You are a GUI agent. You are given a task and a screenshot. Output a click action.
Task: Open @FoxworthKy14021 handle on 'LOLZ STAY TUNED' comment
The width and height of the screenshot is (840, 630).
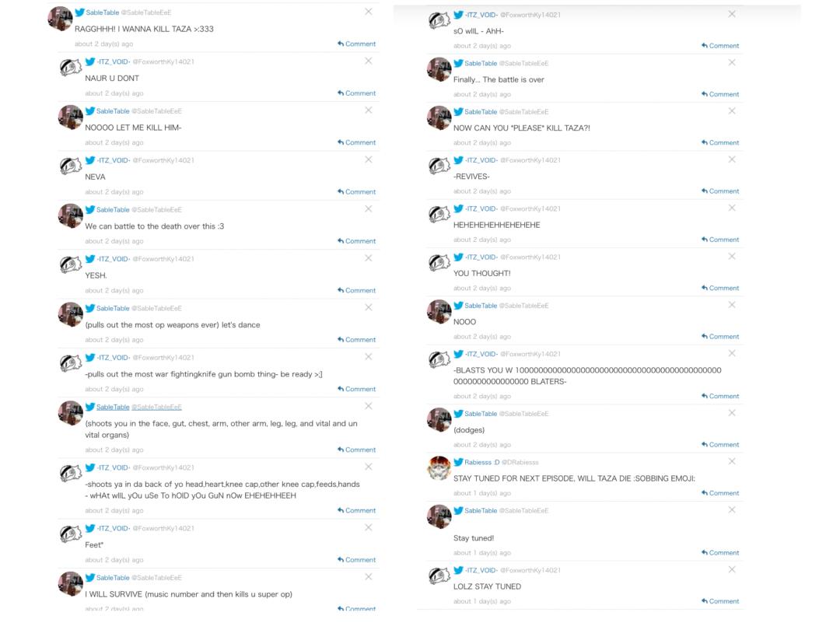click(x=530, y=570)
